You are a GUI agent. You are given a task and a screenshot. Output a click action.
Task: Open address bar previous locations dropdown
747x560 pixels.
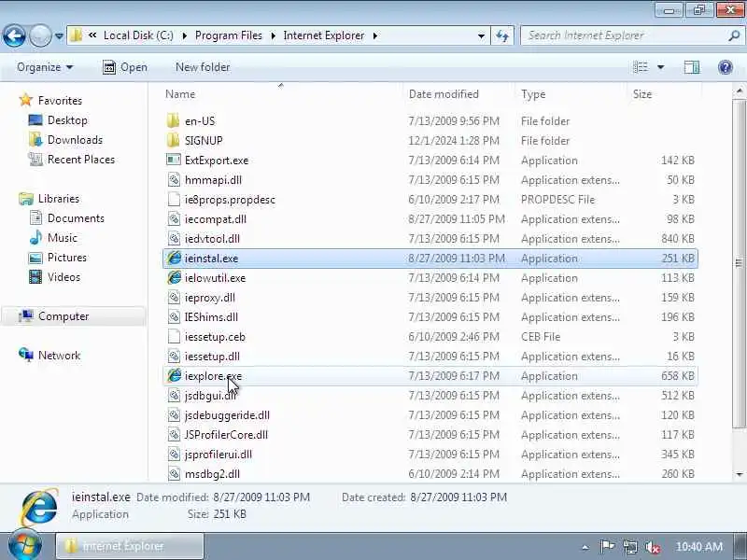(x=481, y=35)
